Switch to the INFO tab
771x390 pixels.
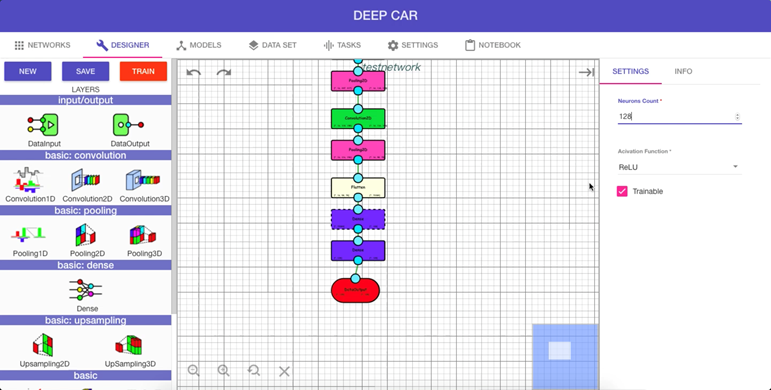click(683, 71)
